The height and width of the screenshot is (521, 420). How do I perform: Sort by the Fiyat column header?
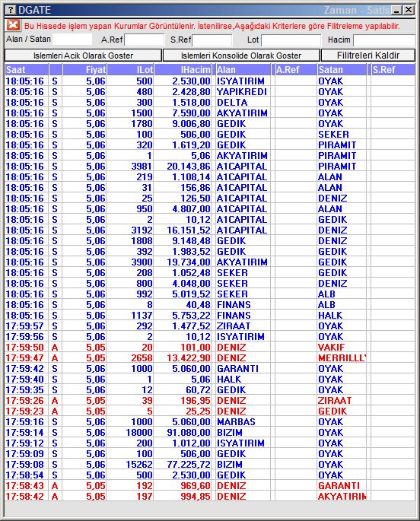point(84,70)
